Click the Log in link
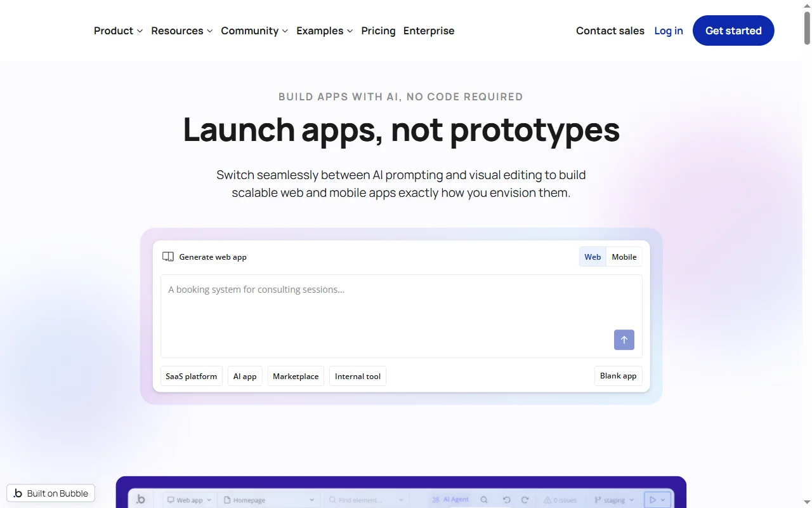Viewport: 812px width, 508px height. 669,30
